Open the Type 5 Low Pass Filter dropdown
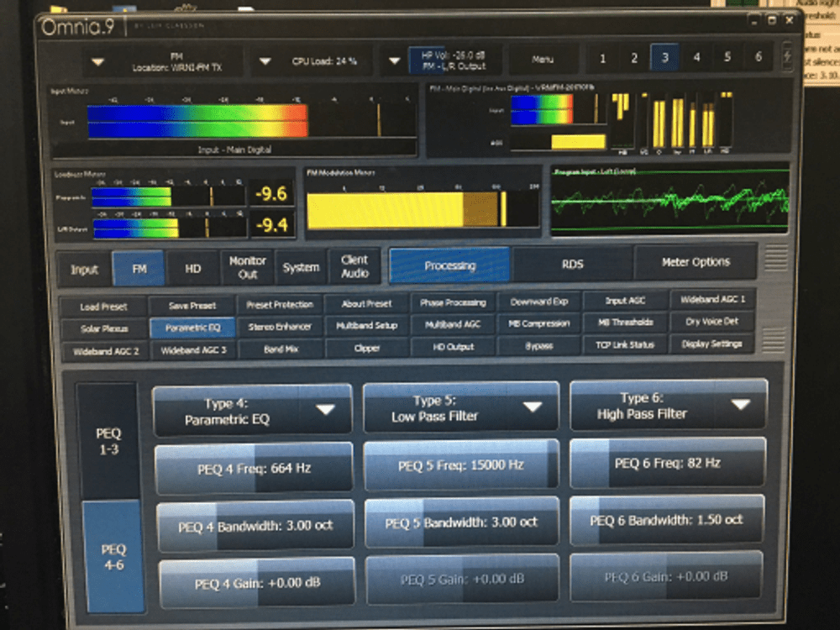 [x=459, y=407]
